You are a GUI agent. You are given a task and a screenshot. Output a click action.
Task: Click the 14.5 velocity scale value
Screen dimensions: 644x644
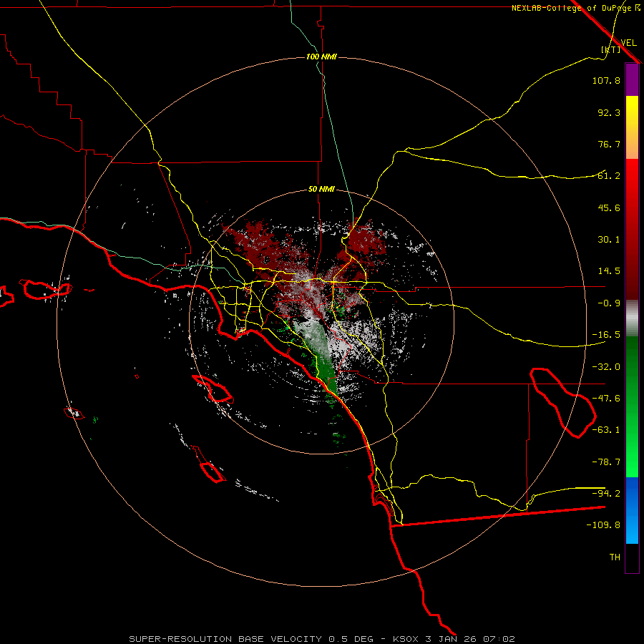click(x=609, y=271)
